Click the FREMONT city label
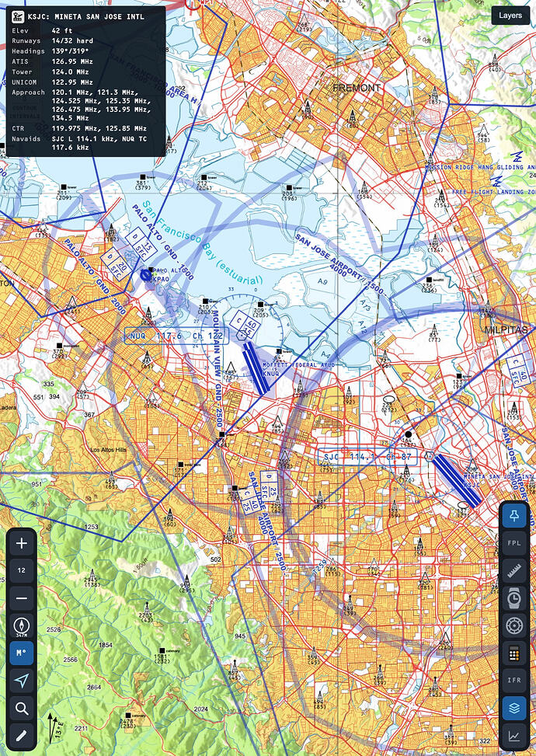 coord(357,88)
